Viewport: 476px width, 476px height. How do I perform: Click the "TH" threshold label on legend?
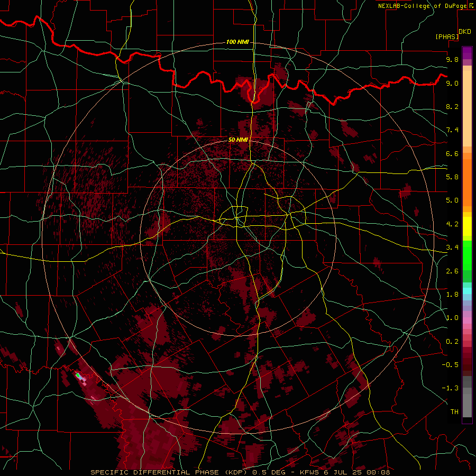point(454,412)
